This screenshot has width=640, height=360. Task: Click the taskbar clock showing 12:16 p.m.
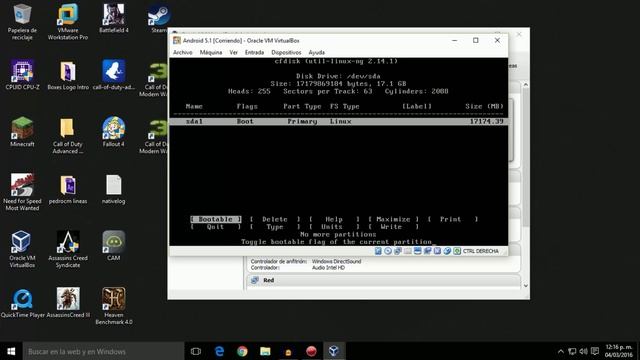coord(618,351)
